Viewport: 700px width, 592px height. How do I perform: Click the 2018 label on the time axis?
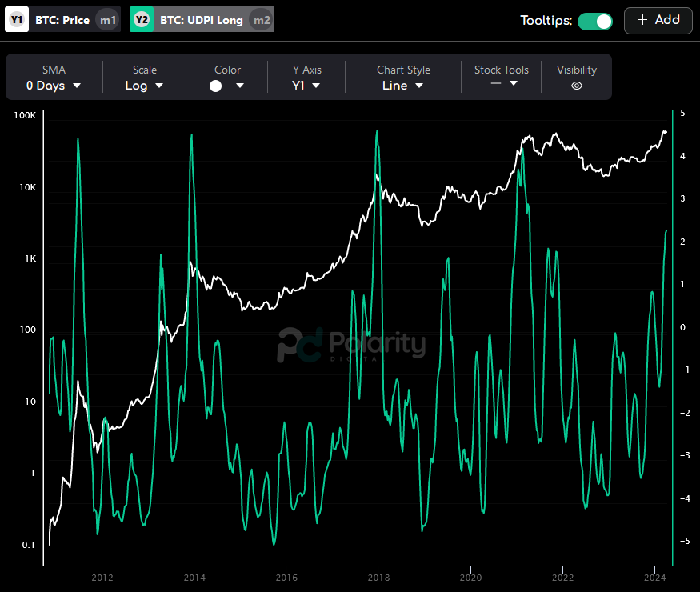(378, 577)
